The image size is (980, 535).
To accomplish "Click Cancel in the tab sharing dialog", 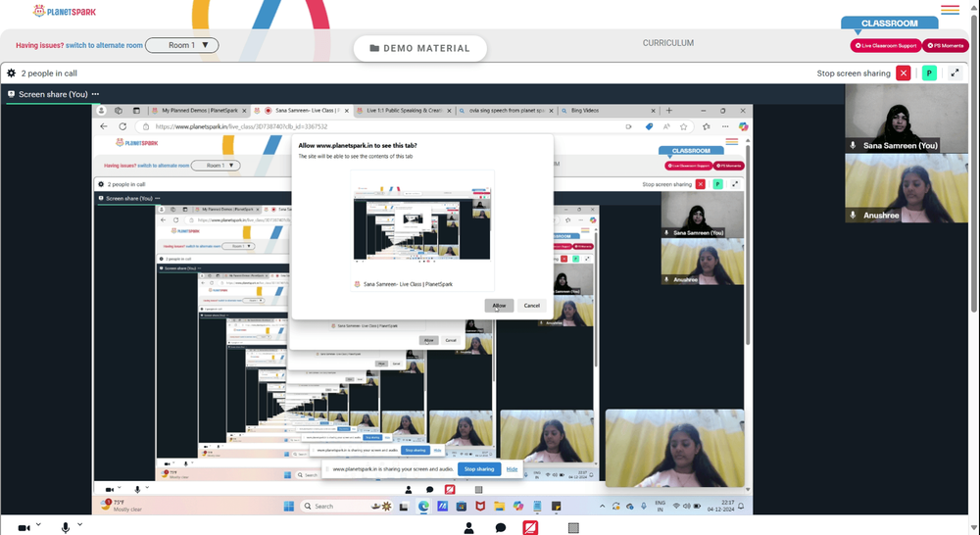I will (532, 306).
